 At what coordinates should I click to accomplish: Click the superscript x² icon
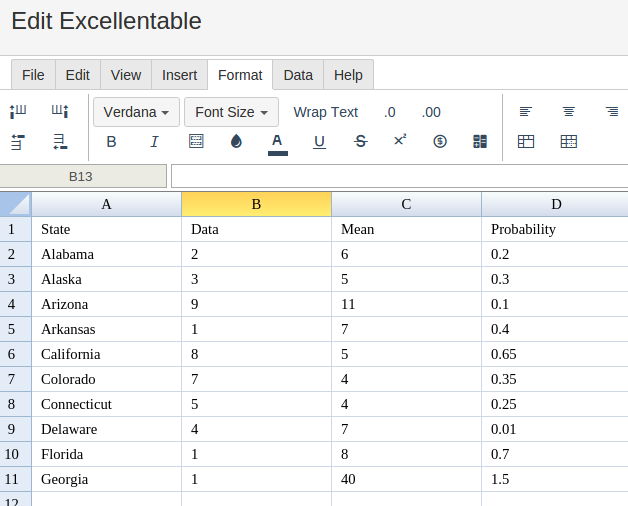point(400,140)
